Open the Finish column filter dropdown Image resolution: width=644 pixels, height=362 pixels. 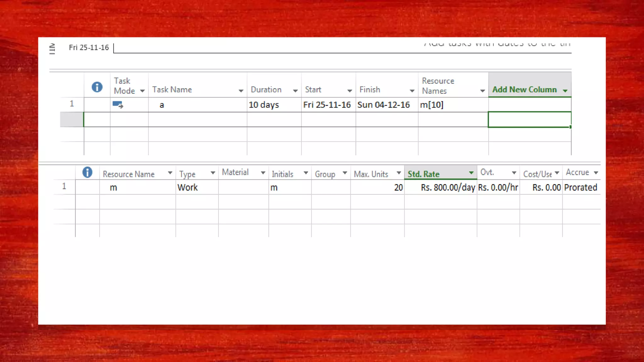[x=412, y=91]
